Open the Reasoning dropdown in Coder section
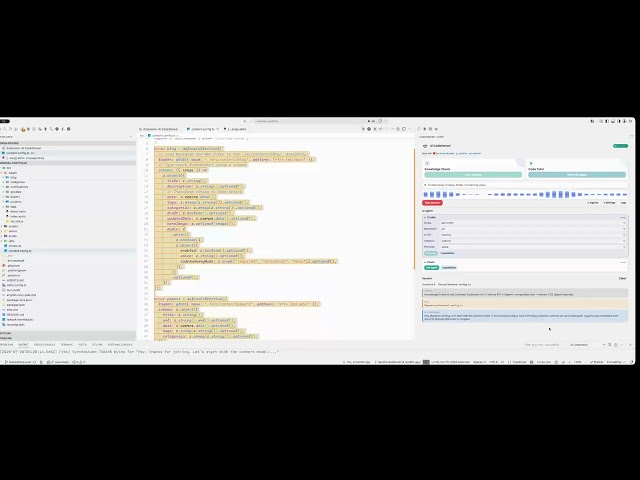Image resolution: width=640 pixels, height=480 pixels. click(x=533, y=229)
